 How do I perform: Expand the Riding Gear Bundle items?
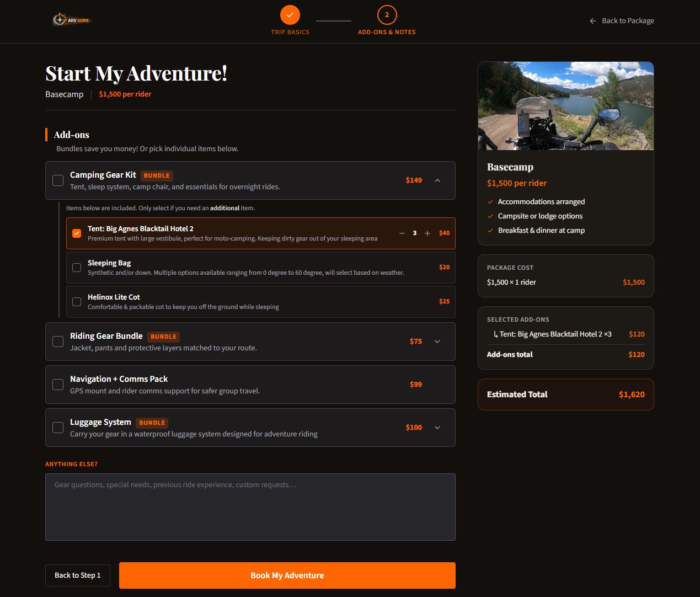[x=437, y=342]
